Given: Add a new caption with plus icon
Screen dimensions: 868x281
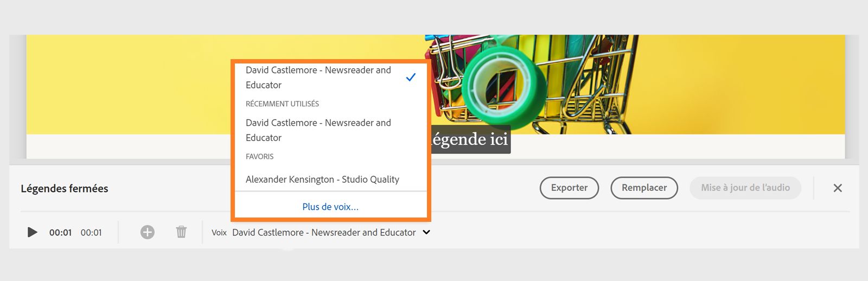Looking at the screenshot, I should (x=148, y=232).
